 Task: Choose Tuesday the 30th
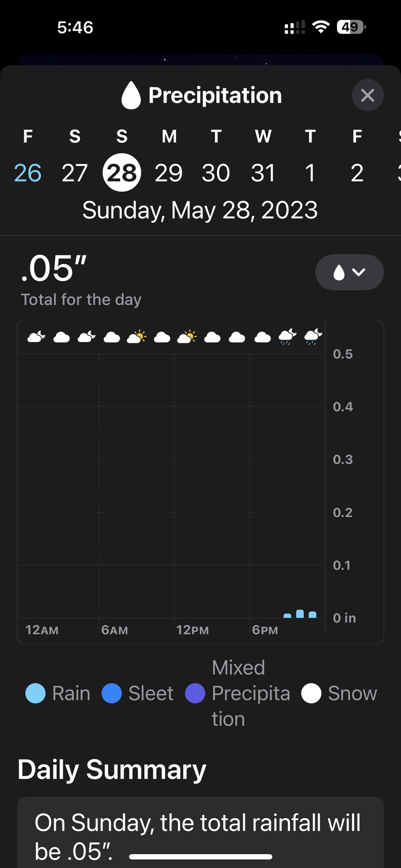pos(216,173)
